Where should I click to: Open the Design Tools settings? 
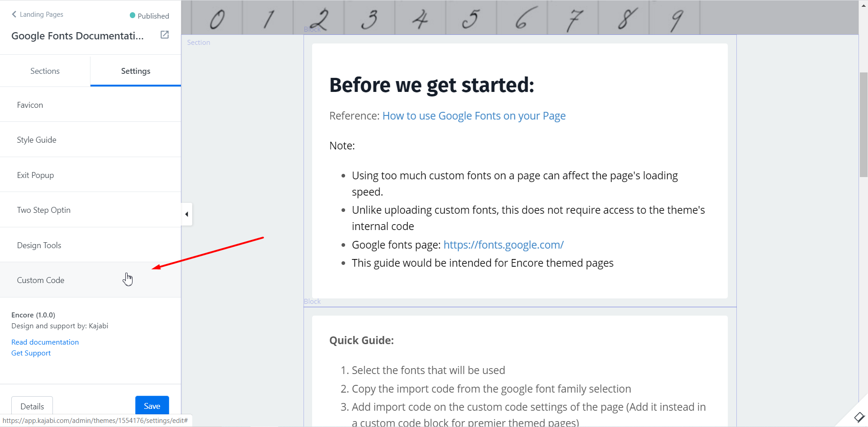coord(39,245)
